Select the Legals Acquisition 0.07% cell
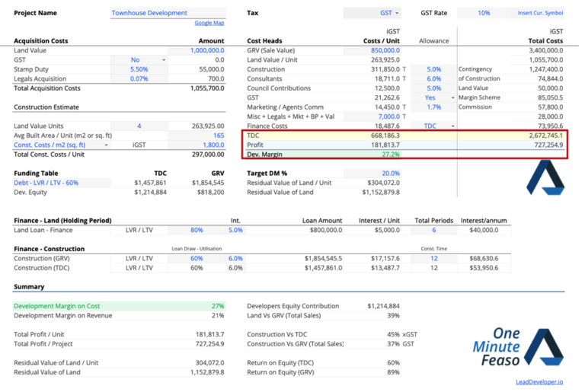Screen dimensions: 585x392 coord(139,78)
